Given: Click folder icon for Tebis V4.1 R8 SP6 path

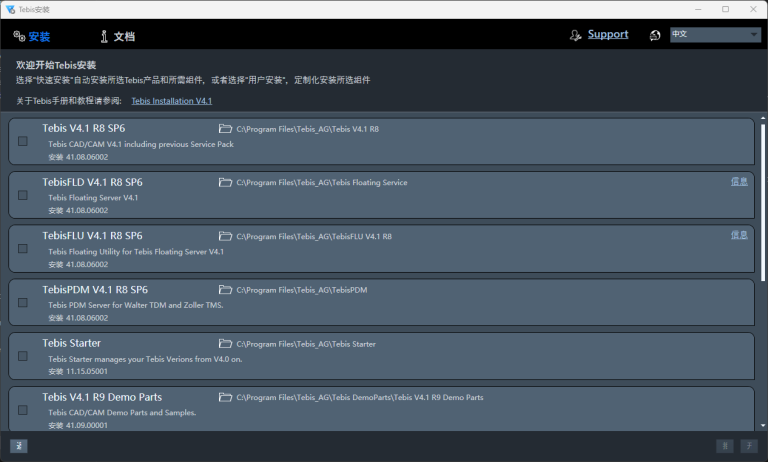Looking at the screenshot, I should 225,129.
